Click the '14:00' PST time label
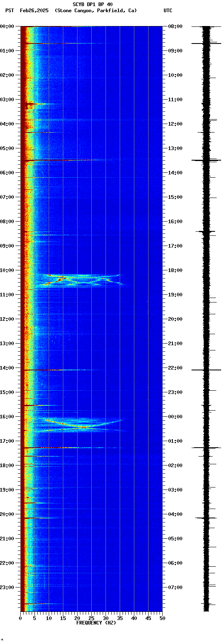This screenshot has width=224, height=644. (7, 368)
